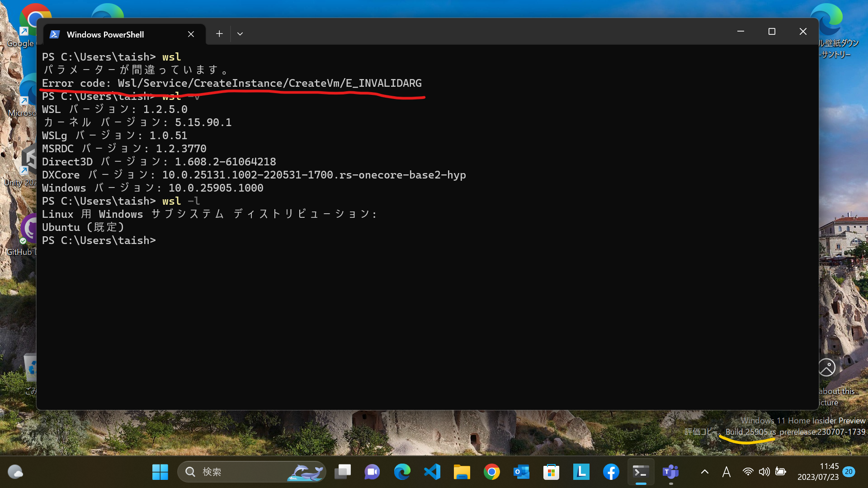Open the Windows Start menu

tap(160, 472)
